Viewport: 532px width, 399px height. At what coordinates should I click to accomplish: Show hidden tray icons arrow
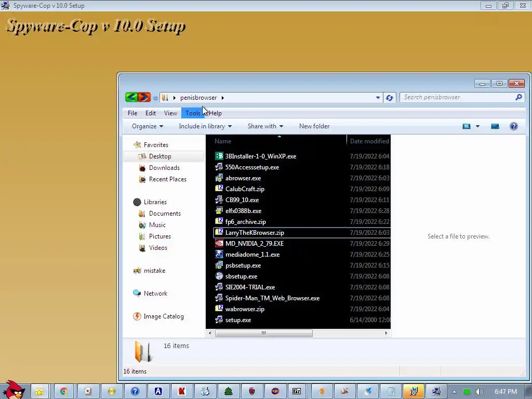click(454, 392)
